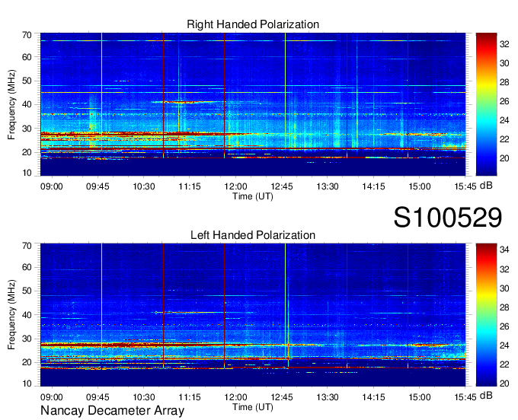Click 15:00 tick on Left Handed time axis
This screenshot has height=420, width=518.
coord(420,397)
